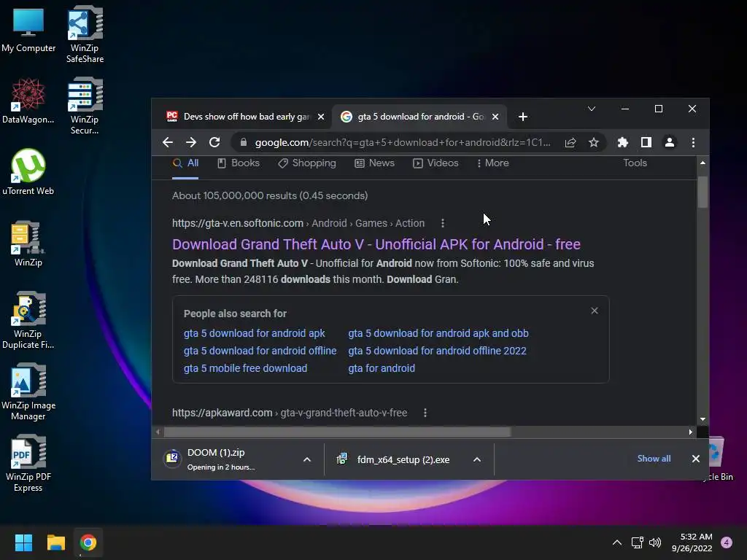Select the All search filter
This screenshot has width=747, height=560.
pyautogui.click(x=185, y=163)
